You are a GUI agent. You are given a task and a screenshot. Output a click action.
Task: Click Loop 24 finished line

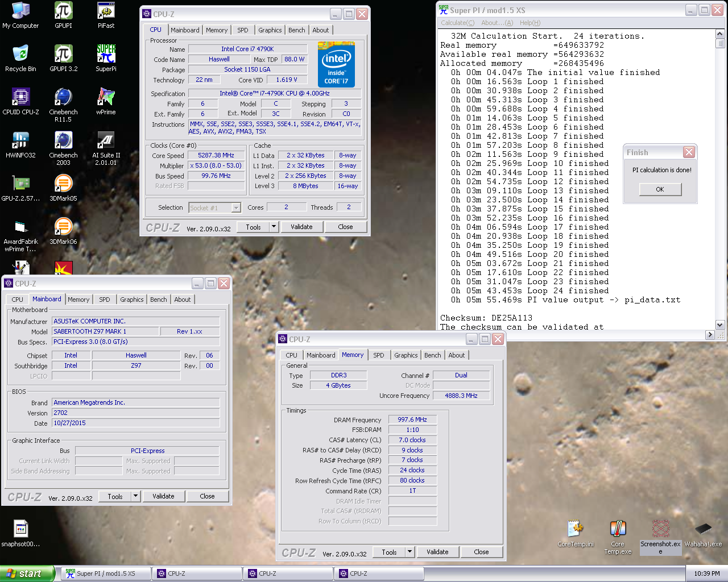click(530, 291)
